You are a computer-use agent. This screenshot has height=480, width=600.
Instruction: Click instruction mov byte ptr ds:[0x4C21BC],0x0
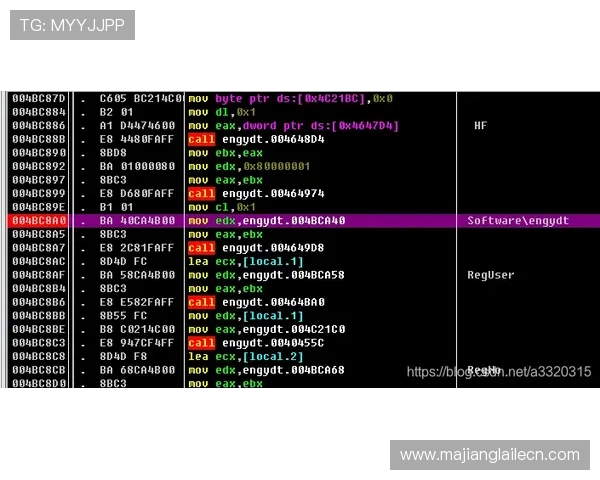tap(291, 99)
